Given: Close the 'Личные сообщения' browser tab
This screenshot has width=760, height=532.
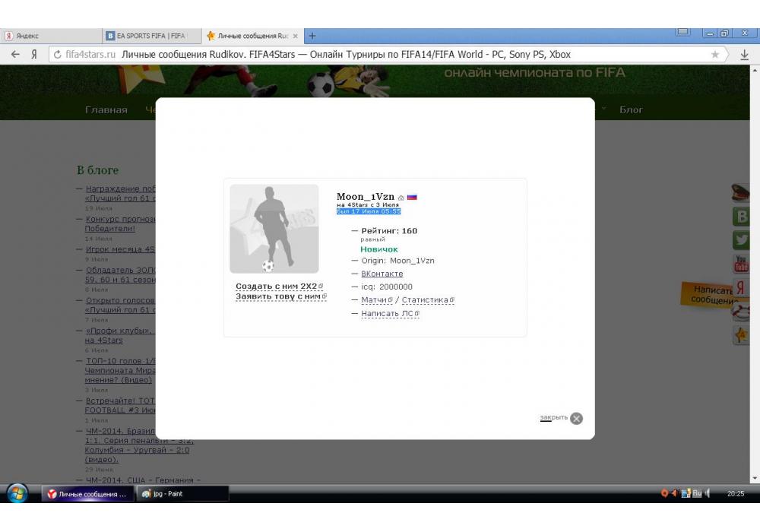Looking at the screenshot, I should point(296,36).
